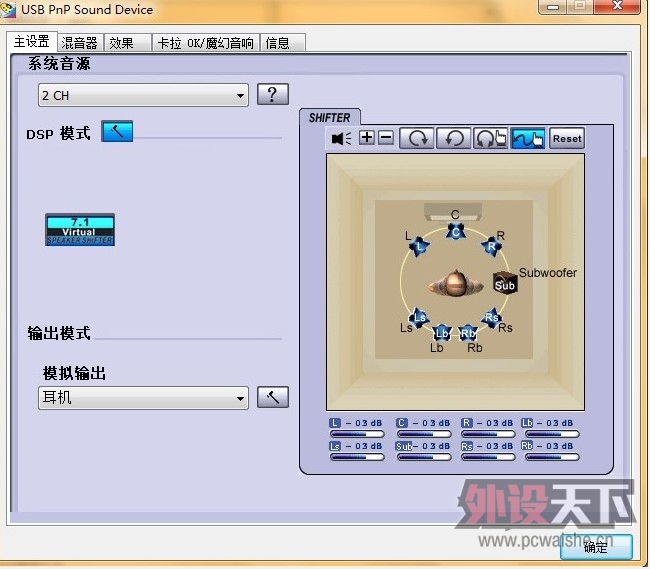Open analog output settings hammer button
This screenshot has width=650, height=569.
(272, 397)
